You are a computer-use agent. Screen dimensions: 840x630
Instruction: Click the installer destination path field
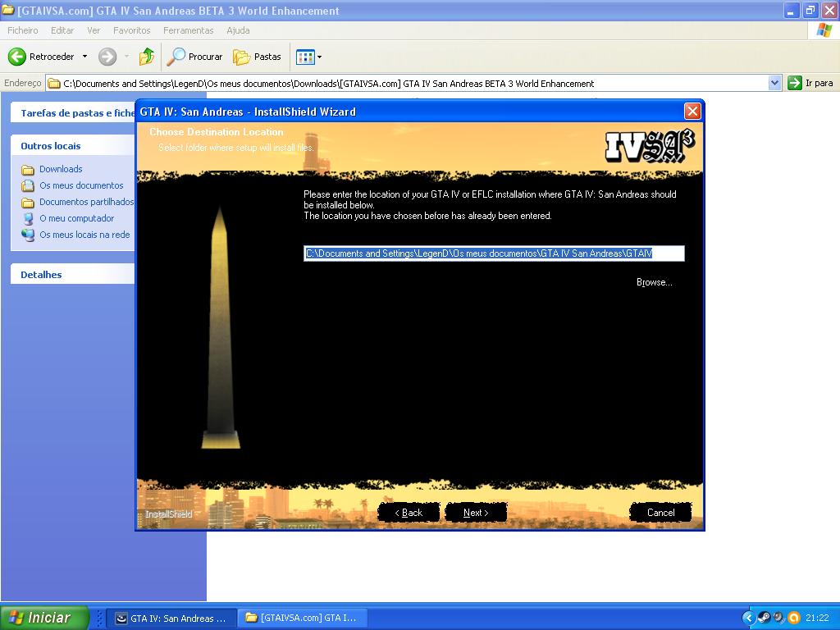494,253
